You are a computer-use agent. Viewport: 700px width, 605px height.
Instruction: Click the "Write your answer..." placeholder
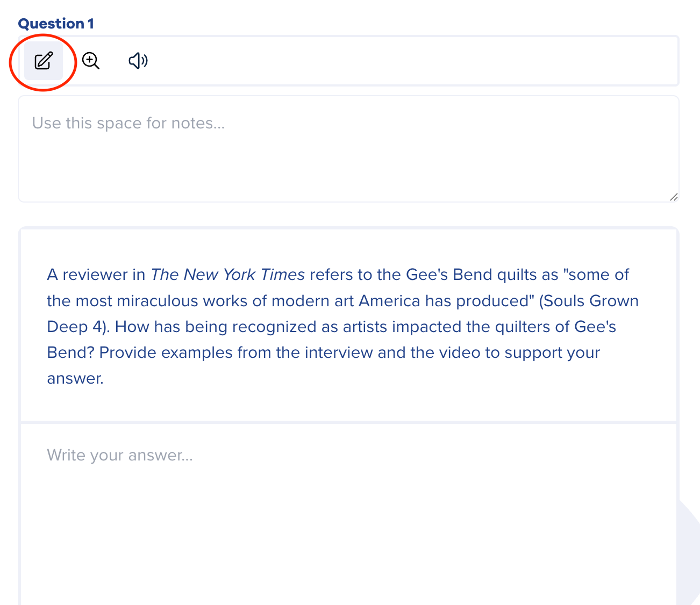point(119,455)
